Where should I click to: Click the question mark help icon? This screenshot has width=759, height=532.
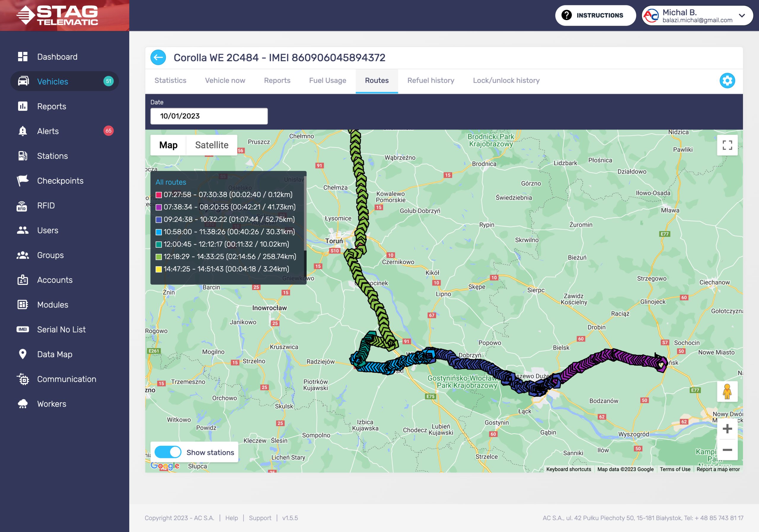click(566, 15)
